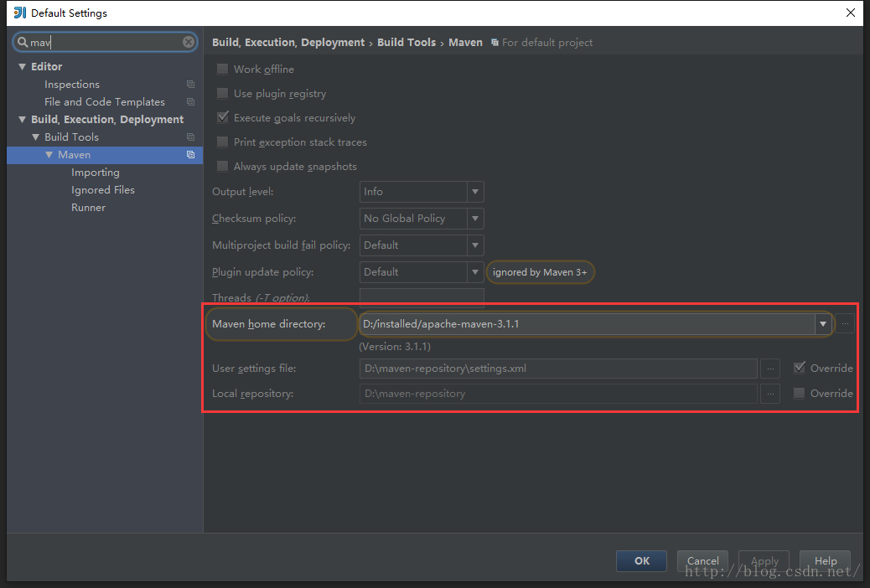This screenshot has width=870, height=588.
Task: Close the Default Settings dialog
Action: tap(850, 13)
